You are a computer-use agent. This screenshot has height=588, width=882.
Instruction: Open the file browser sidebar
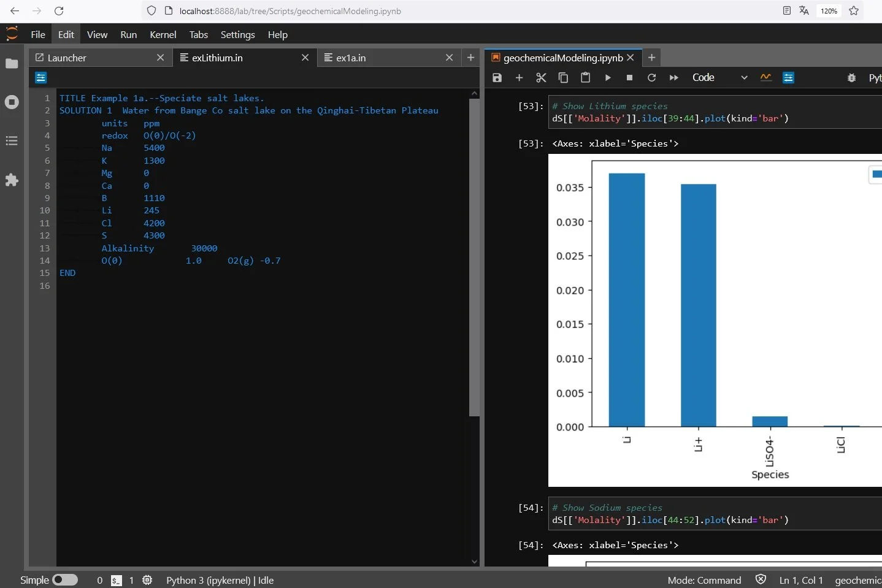coord(12,64)
